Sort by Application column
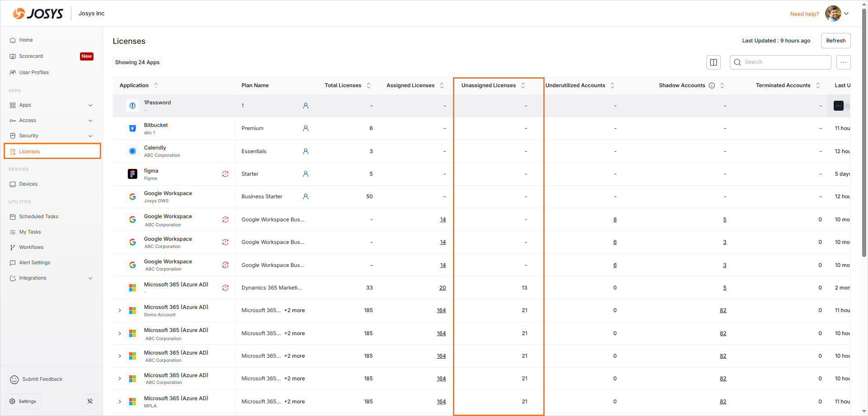Viewport: 868px width, 416px height. (156, 85)
